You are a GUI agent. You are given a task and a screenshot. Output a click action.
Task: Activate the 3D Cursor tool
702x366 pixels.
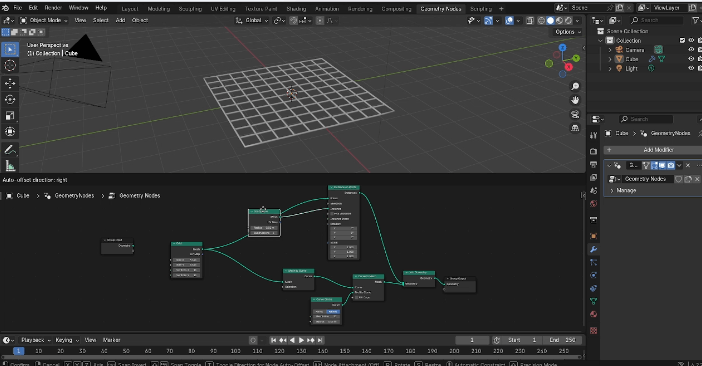(x=10, y=66)
